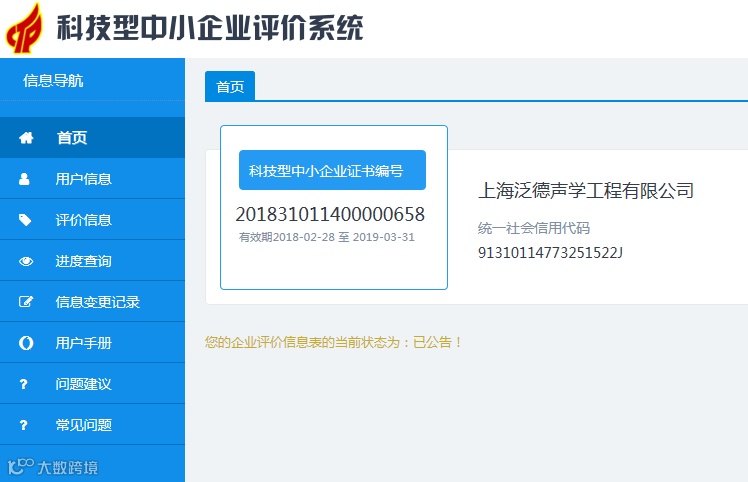
Task: Click credit code 91310114773251522J
Action: click(x=550, y=252)
